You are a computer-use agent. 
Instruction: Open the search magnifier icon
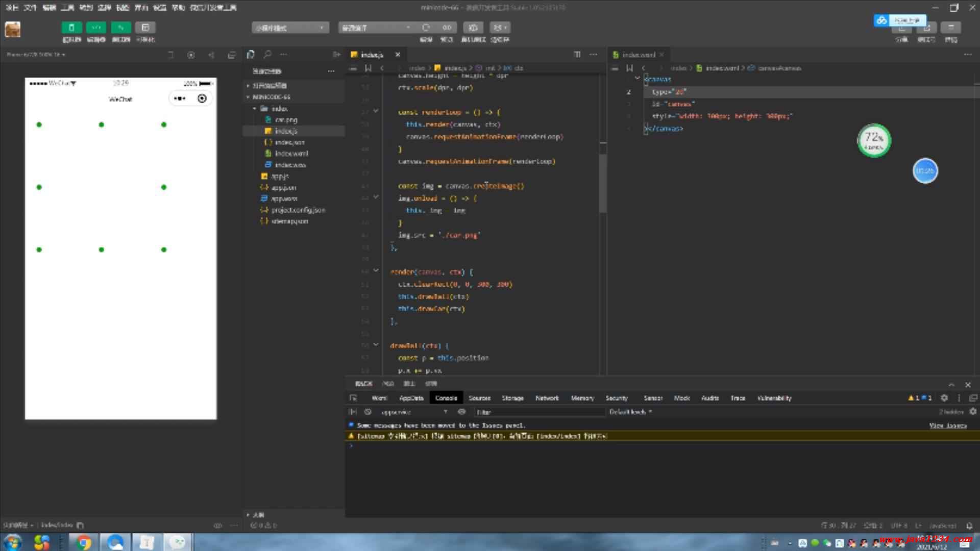click(267, 55)
